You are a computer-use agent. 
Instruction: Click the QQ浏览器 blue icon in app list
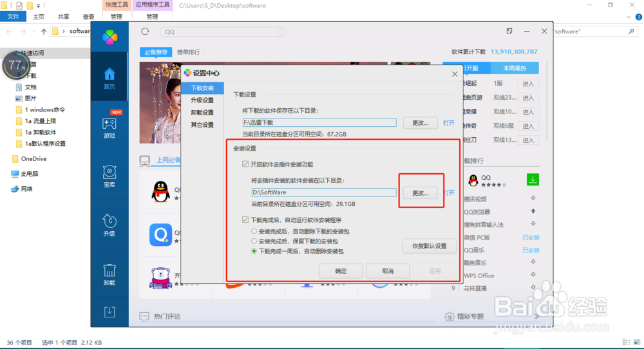tap(160, 234)
